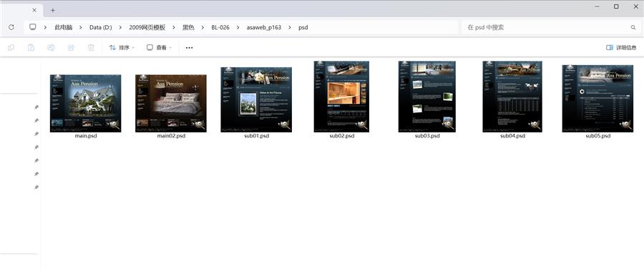Viewport: 644px width, 272px height.
Task: Click the copy icon in the toolbar
Action: point(11,48)
